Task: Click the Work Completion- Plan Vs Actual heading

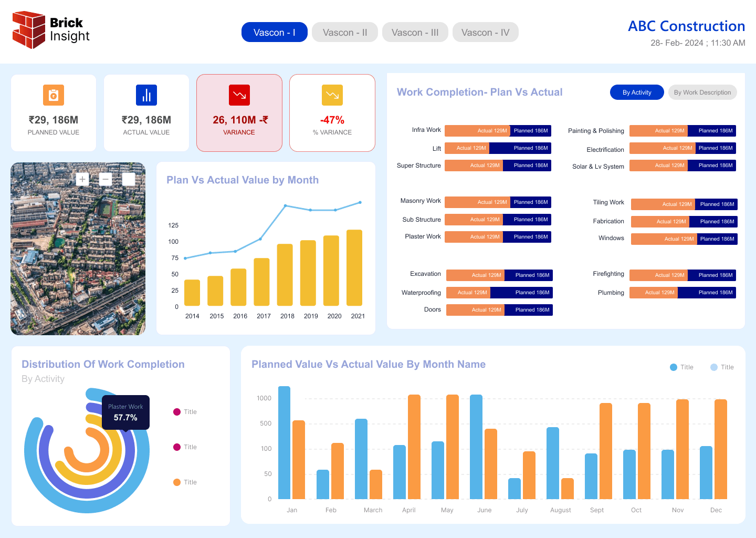Action: point(479,92)
